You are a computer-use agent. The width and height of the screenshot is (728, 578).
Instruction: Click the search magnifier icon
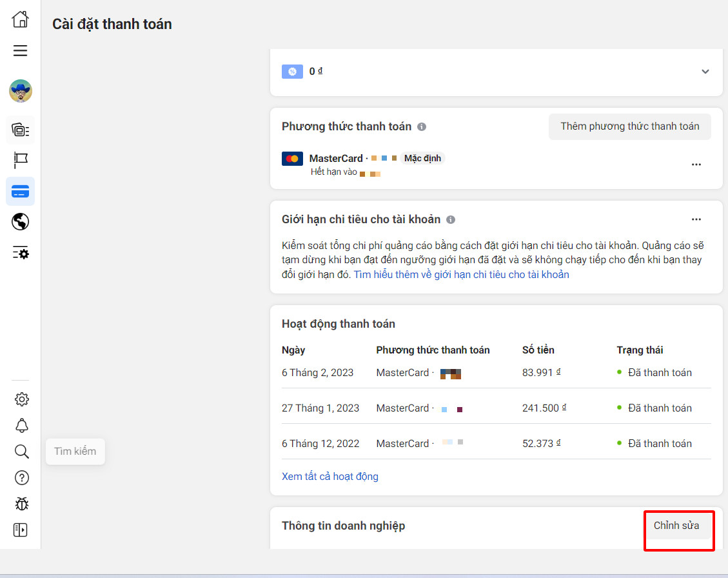coord(21,452)
